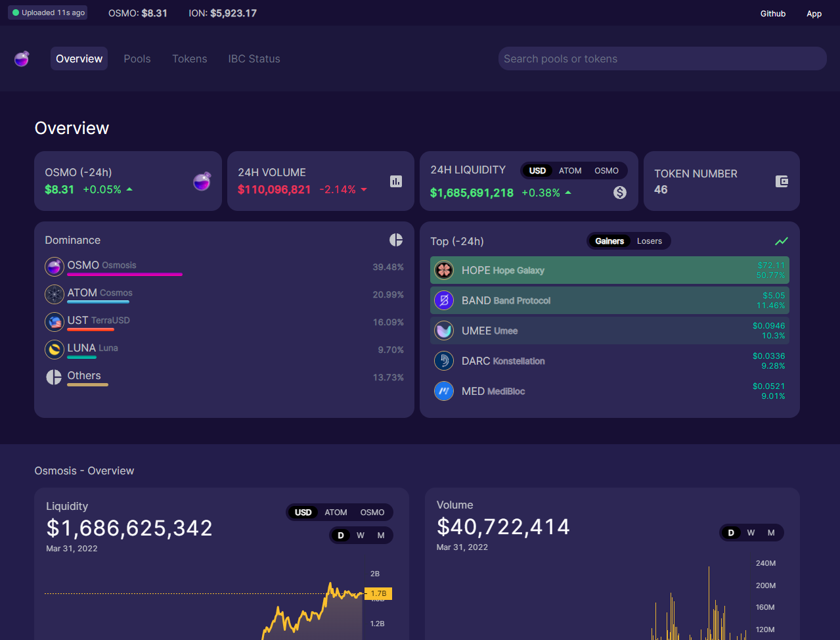Click the red down arrow next to -2.14%
The width and height of the screenshot is (840, 640).
point(364,189)
